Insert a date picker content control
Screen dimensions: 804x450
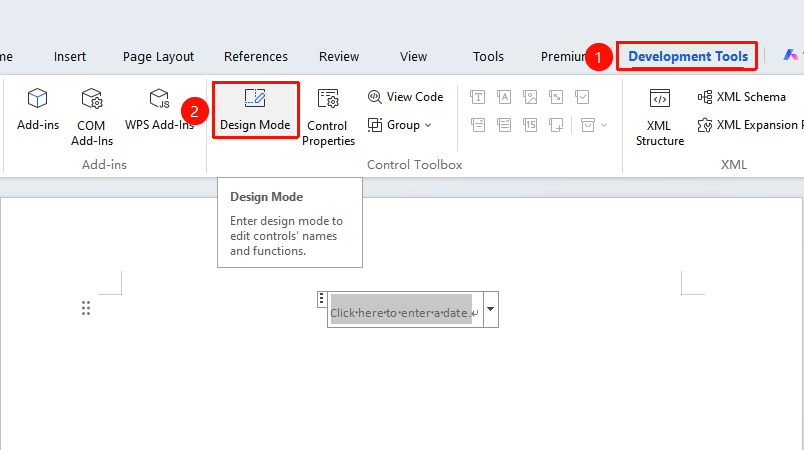(x=530, y=125)
